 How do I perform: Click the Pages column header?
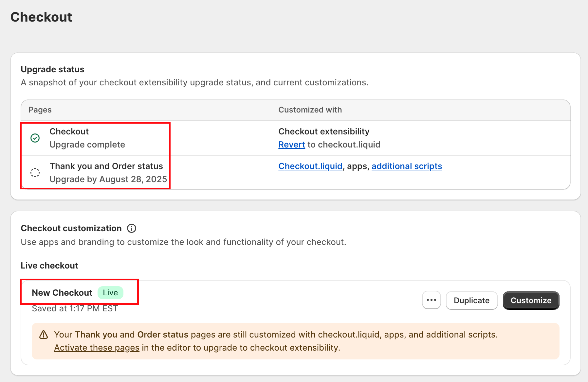click(40, 110)
